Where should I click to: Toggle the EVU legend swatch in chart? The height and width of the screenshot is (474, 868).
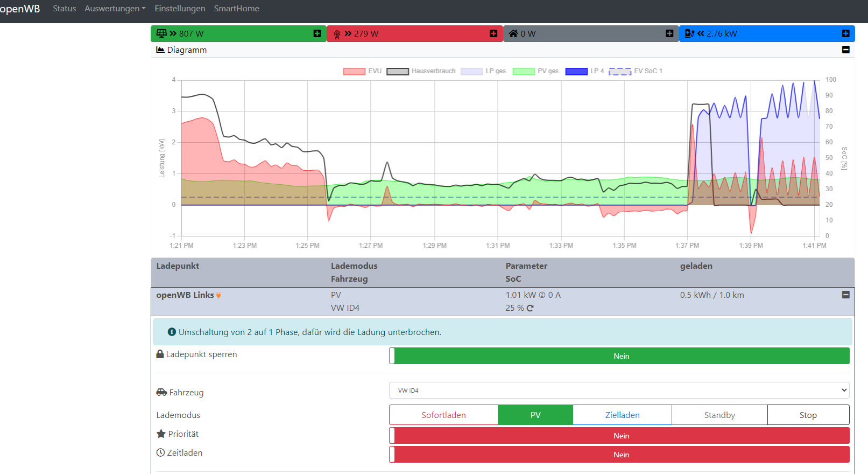point(354,71)
